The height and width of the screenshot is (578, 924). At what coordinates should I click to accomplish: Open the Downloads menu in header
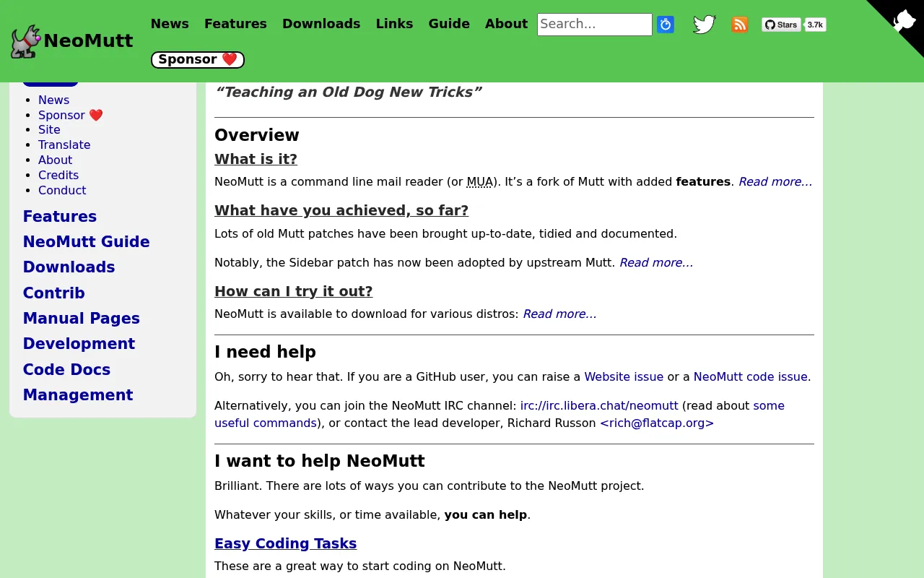(321, 24)
